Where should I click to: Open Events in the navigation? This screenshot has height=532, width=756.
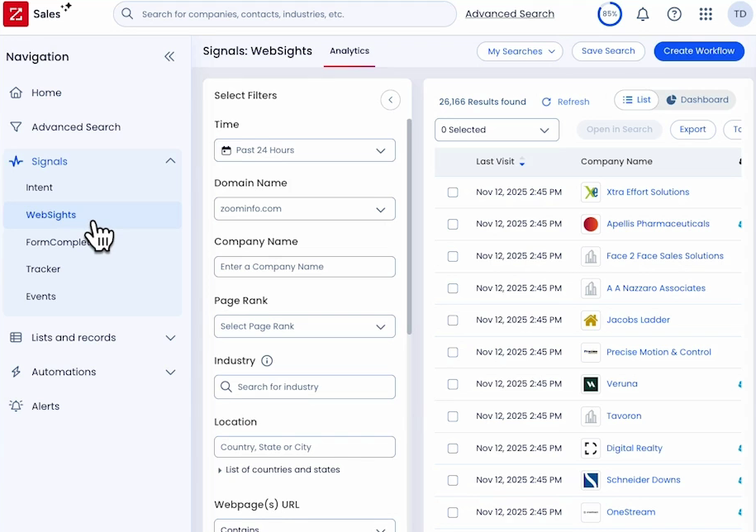point(40,297)
